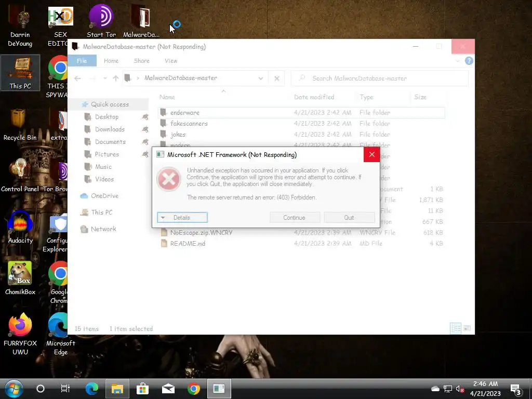This screenshot has height=399, width=532.
Task: Open the recent locations dropdown arrow
Action: (105, 78)
